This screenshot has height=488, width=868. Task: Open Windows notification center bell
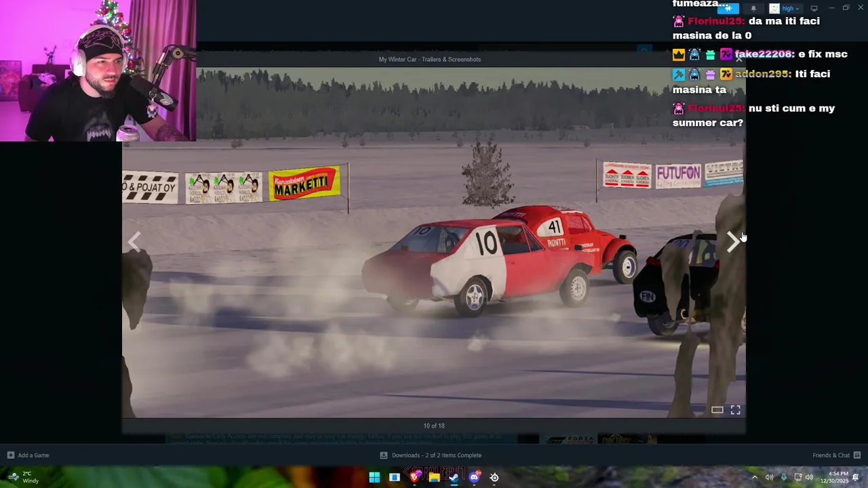(856, 477)
